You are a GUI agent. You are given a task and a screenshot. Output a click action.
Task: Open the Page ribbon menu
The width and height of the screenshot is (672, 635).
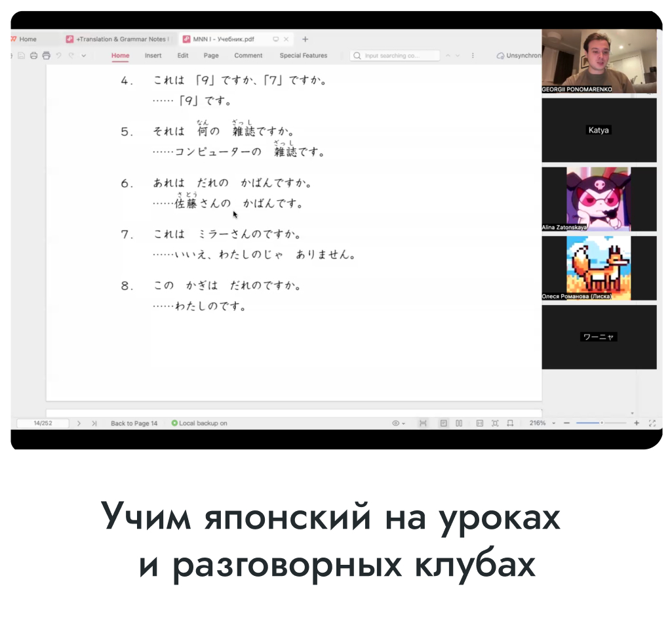click(x=211, y=55)
